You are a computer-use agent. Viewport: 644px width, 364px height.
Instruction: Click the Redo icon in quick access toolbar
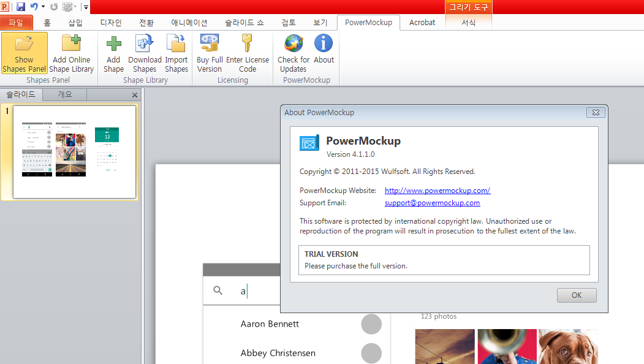click(54, 7)
